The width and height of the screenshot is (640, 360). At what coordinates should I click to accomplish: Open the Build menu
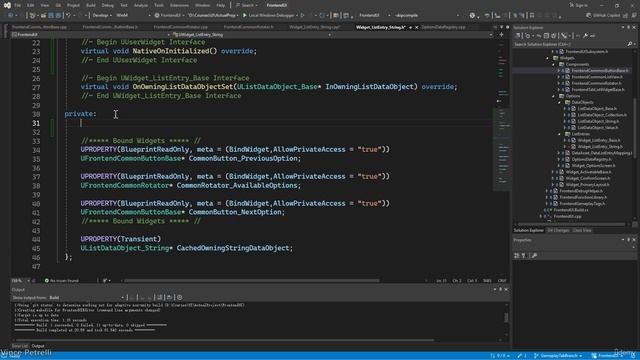[x=91, y=5]
